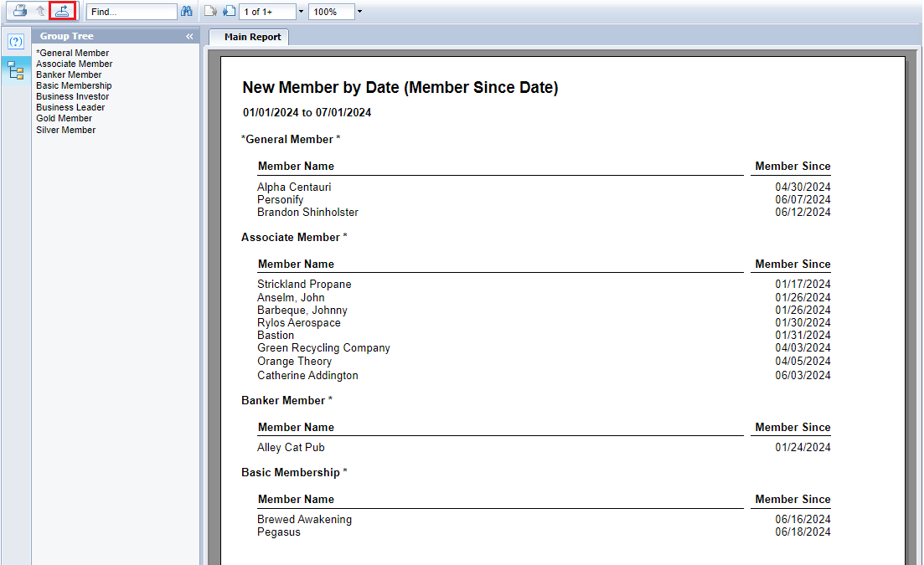Print the report with the printer icon
Screen dimensions: 924x565
coord(20,11)
